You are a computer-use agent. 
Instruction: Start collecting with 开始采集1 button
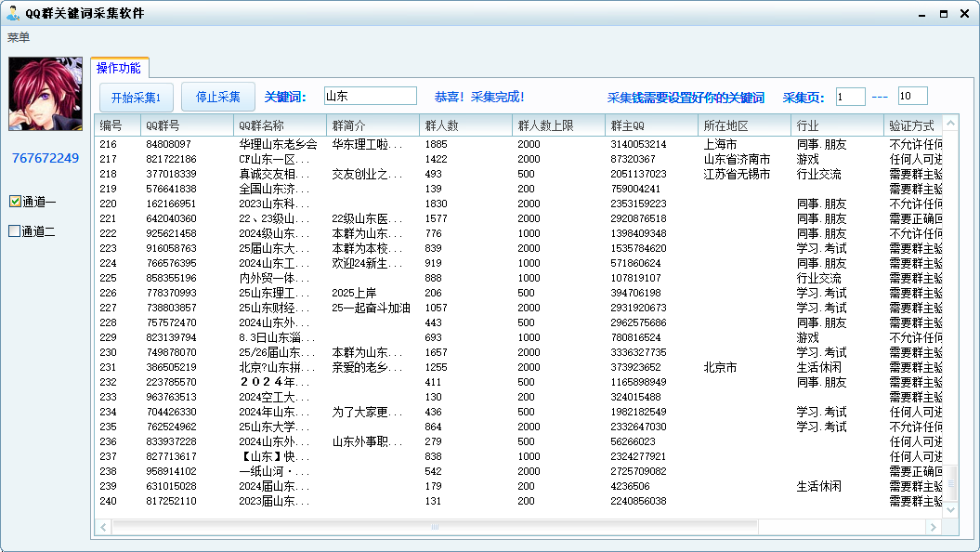point(137,98)
